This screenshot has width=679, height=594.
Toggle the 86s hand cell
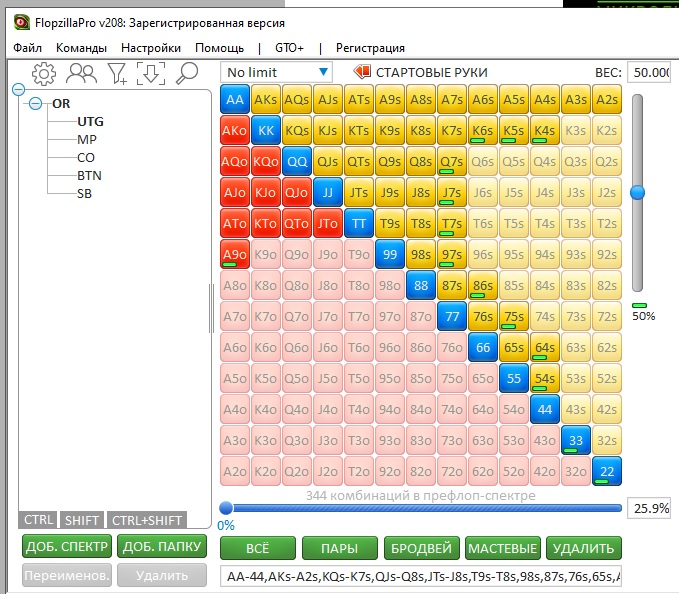point(483,285)
